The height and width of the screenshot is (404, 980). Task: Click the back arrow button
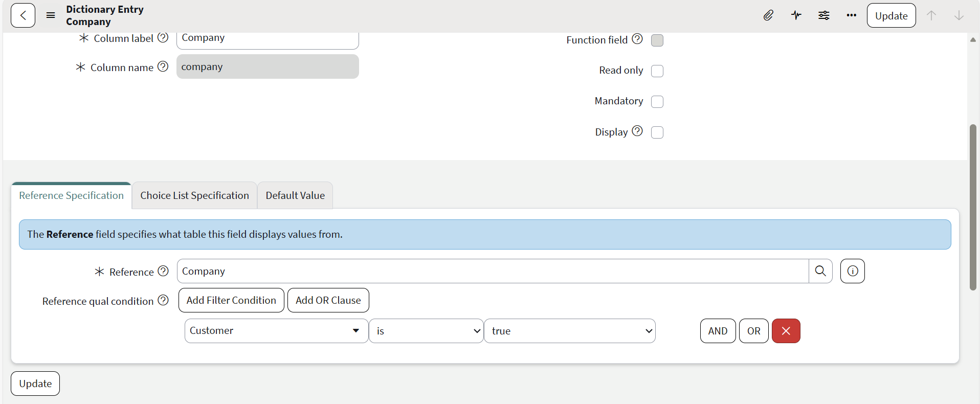coord(23,15)
